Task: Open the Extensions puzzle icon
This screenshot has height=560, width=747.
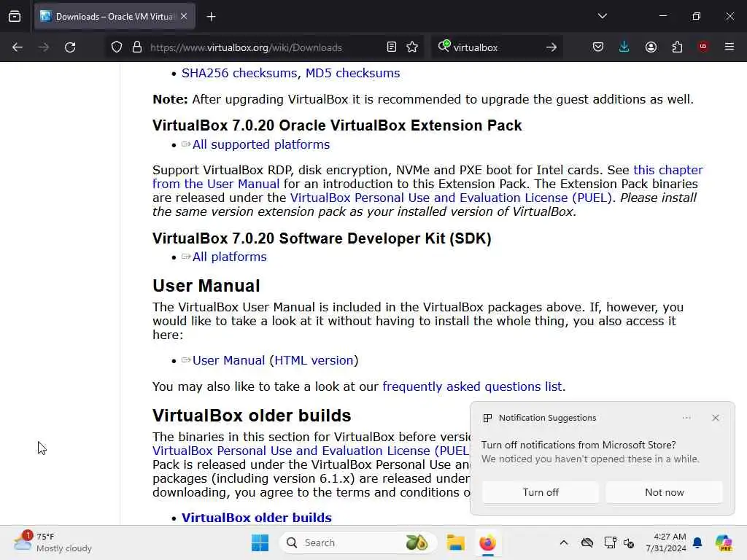Action: [677, 47]
